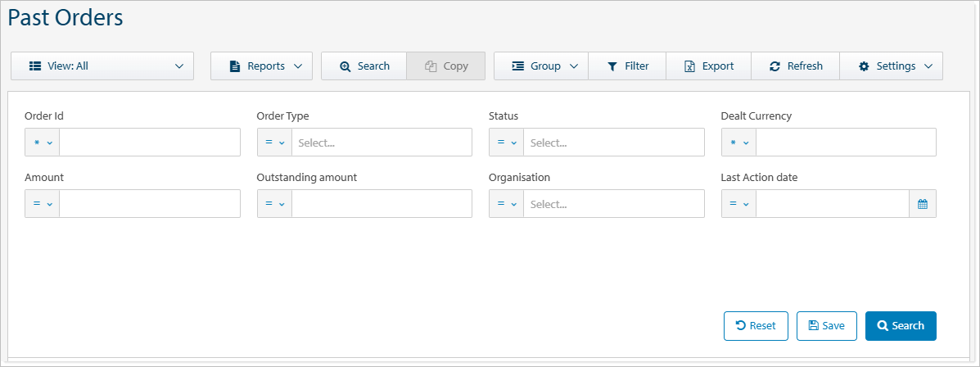Click the Filter toolbar button
This screenshot has width=980, height=367.
627,66
